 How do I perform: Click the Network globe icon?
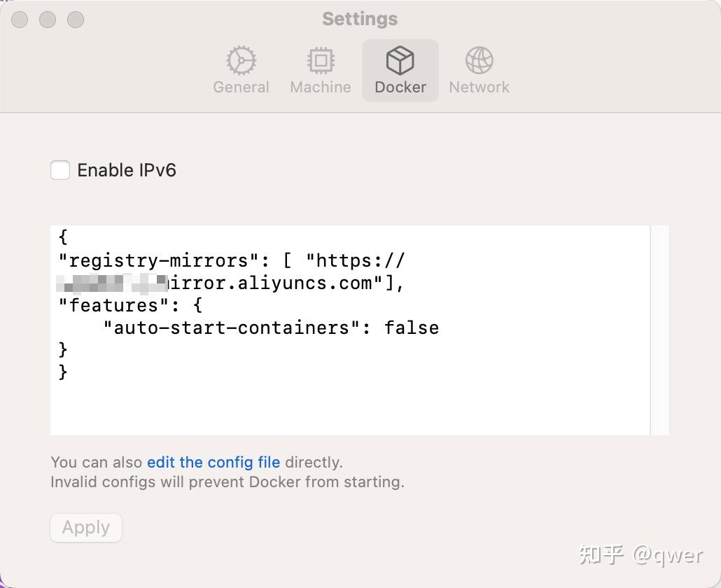tap(479, 61)
